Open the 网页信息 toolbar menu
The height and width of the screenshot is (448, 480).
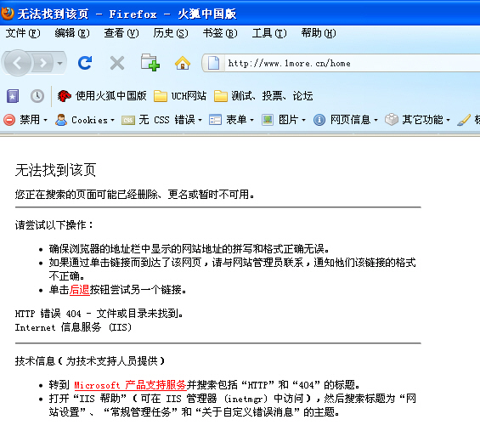(x=346, y=120)
